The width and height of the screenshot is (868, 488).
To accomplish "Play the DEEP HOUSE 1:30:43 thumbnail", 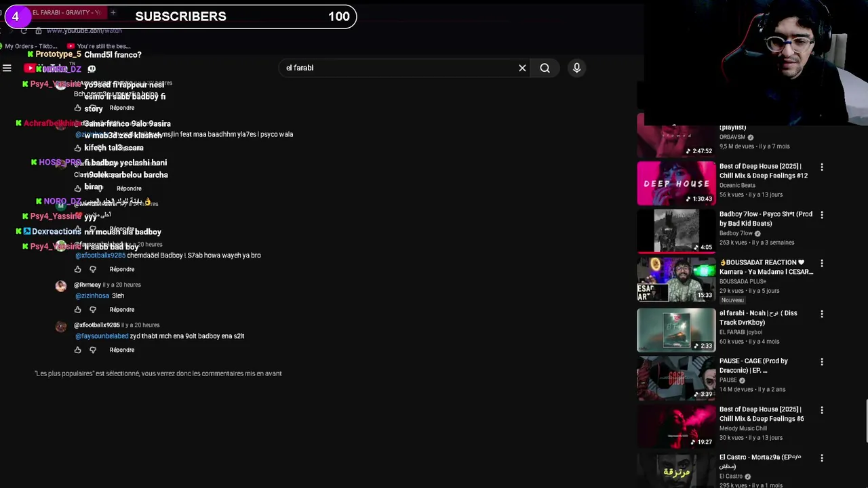I will click(676, 183).
